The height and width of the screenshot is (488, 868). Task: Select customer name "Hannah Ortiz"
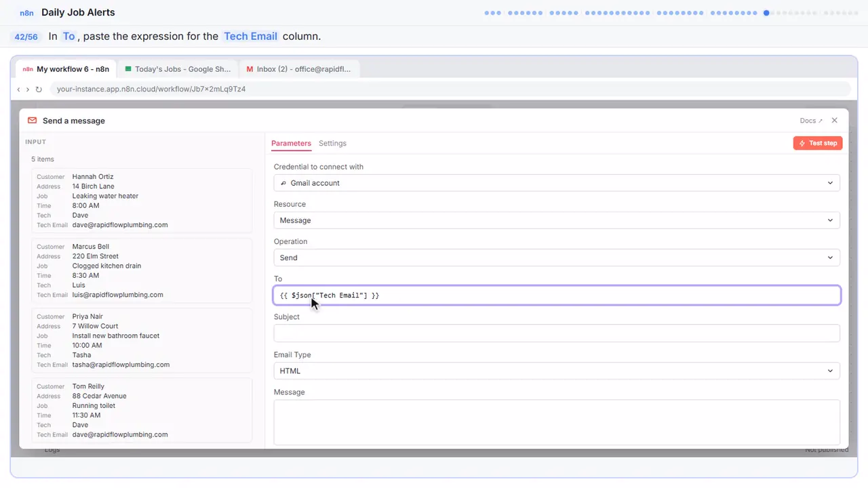point(93,177)
